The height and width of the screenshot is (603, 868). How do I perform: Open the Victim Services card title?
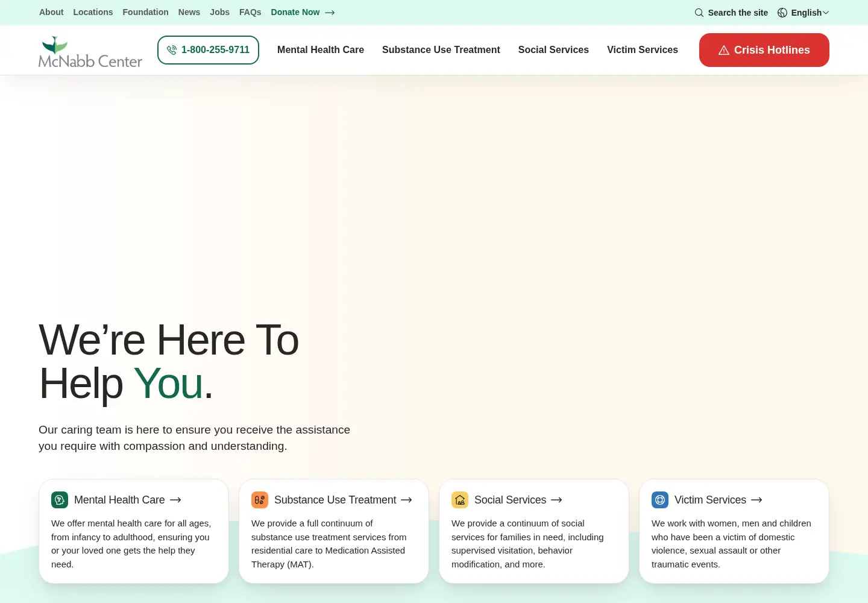(710, 500)
